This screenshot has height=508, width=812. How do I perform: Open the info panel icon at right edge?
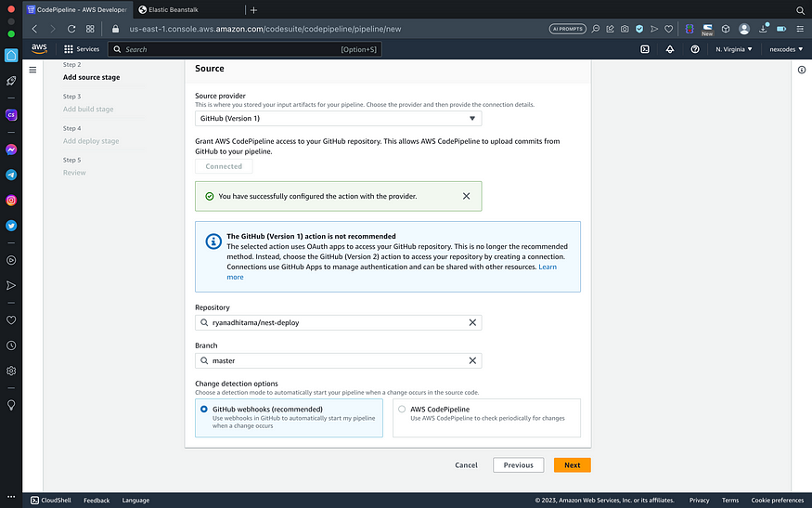click(x=801, y=70)
